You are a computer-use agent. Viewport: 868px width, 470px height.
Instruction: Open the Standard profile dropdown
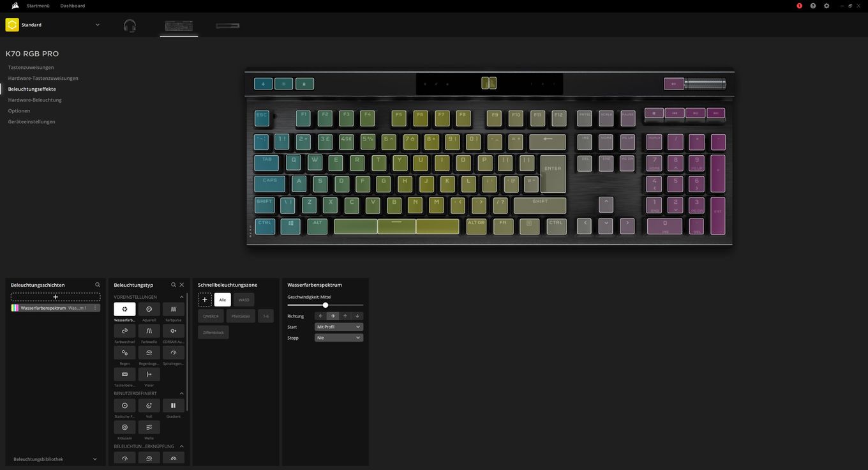pyautogui.click(x=98, y=25)
